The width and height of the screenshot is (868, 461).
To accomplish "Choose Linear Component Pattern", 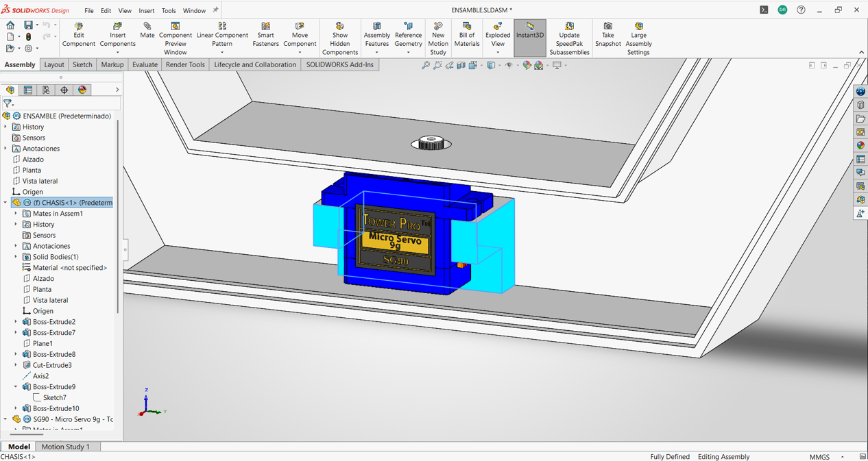I will tap(222, 35).
